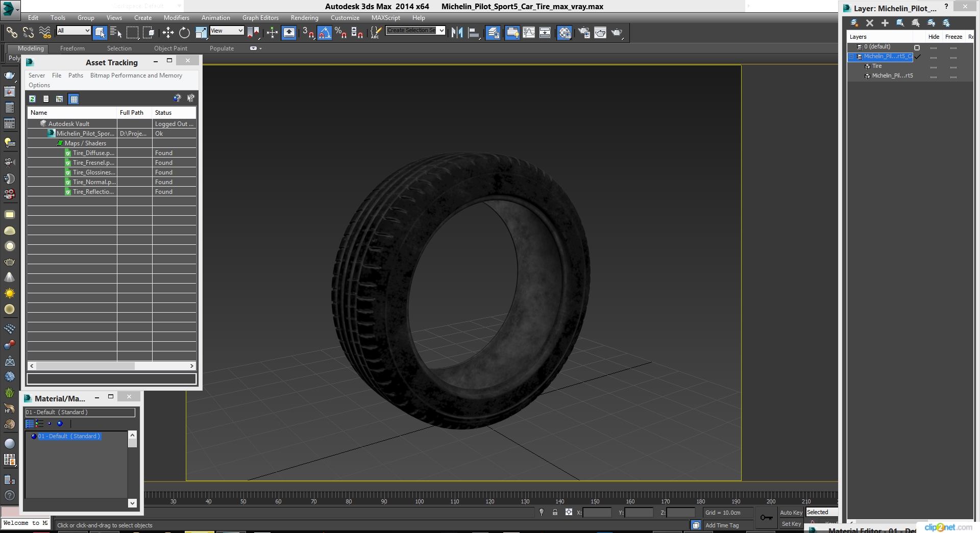The image size is (980, 533).
Task: Toggle Percent Snap
Action: (x=341, y=33)
